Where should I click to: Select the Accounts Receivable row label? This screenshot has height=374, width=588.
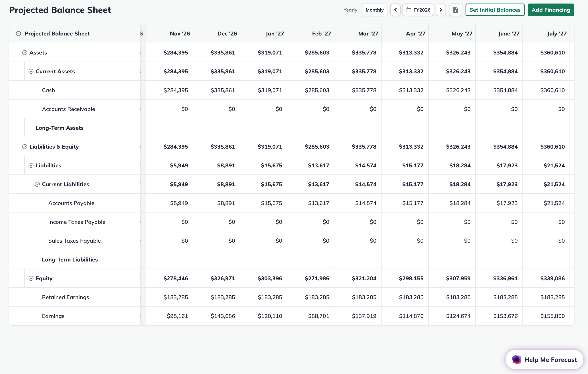(x=68, y=109)
